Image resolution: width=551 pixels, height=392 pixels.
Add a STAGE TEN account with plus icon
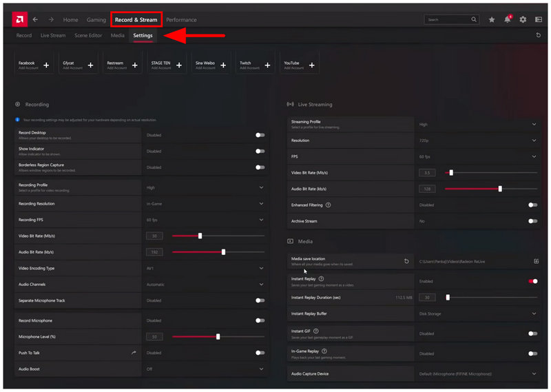pyautogui.click(x=179, y=65)
